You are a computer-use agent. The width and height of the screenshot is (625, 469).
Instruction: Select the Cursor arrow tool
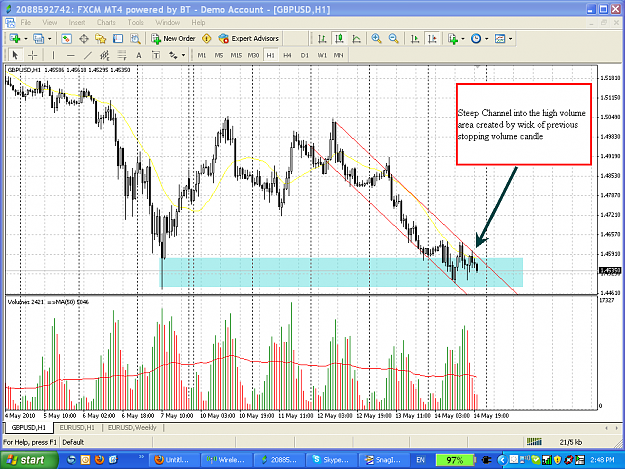tap(15, 55)
